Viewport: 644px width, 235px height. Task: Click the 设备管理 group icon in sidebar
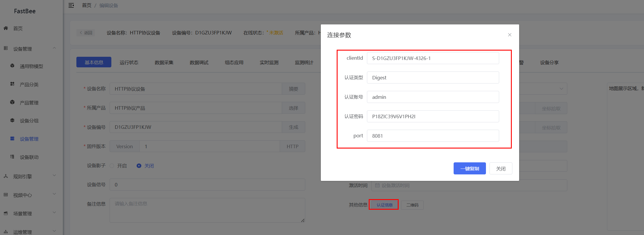6,48
